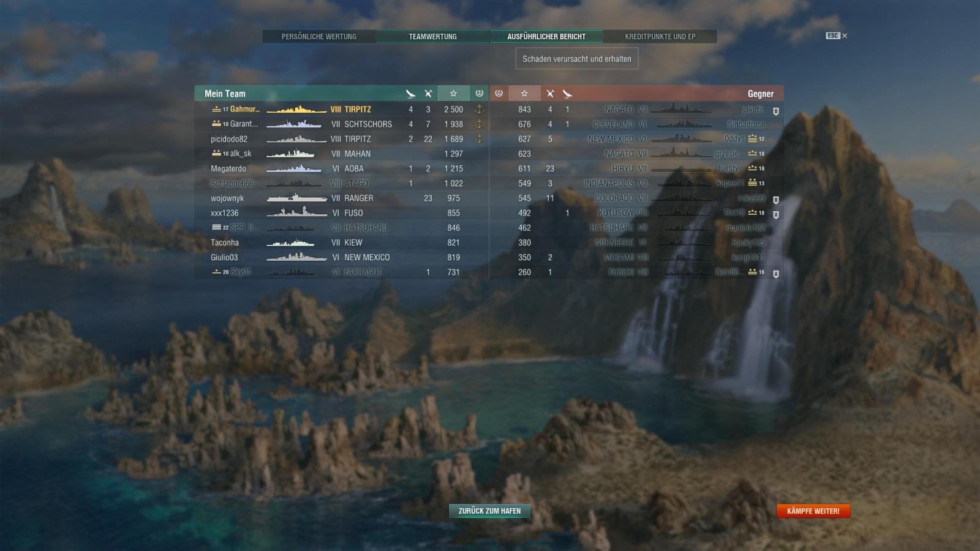Close the report with the ESC X
The image size is (980, 551).
[837, 36]
